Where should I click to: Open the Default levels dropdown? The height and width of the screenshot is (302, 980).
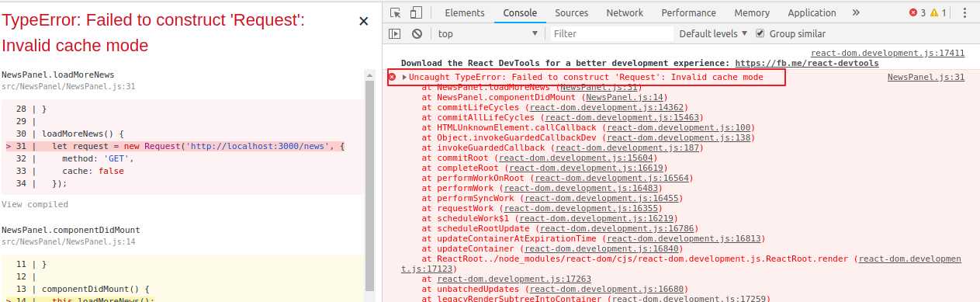click(x=713, y=33)
